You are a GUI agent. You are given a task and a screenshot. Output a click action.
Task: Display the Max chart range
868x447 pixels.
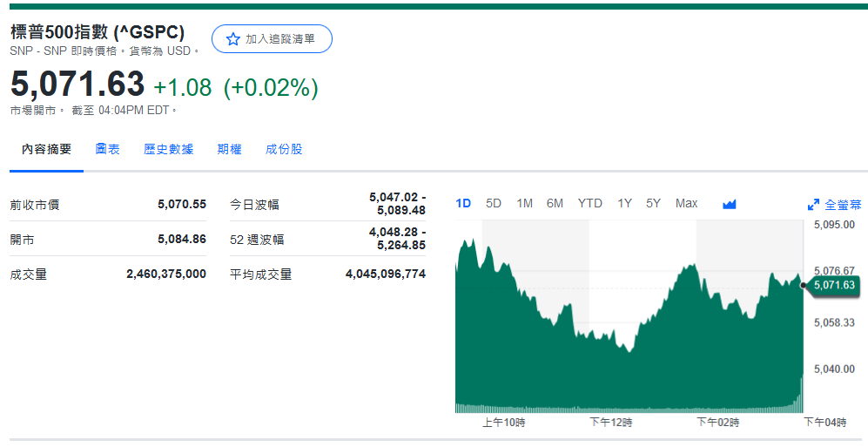pyautogui.click(x=686, y=203)
